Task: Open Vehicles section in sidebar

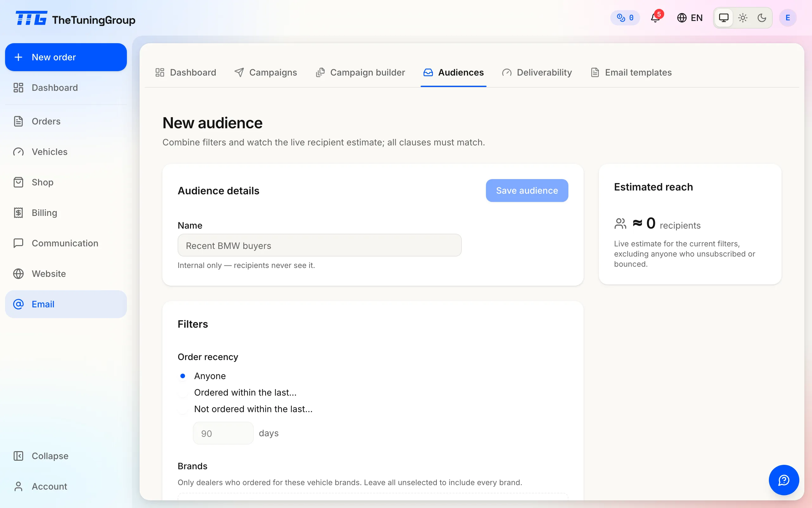Action: pos(66,152)
